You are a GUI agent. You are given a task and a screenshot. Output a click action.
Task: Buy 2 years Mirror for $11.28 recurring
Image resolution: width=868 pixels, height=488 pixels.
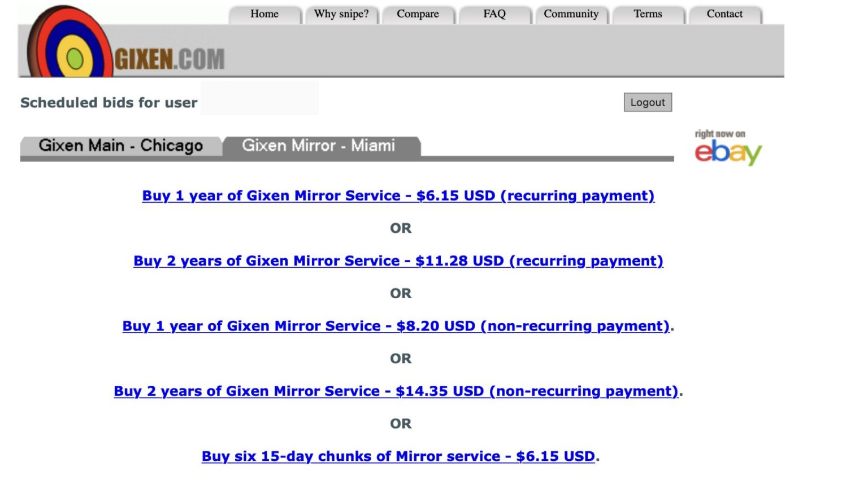pos(398,261)
